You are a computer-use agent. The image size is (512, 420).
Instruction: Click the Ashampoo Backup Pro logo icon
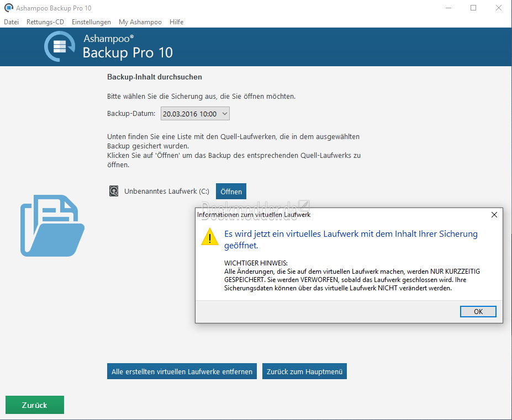pyautogui.click(x=60, y=46)
